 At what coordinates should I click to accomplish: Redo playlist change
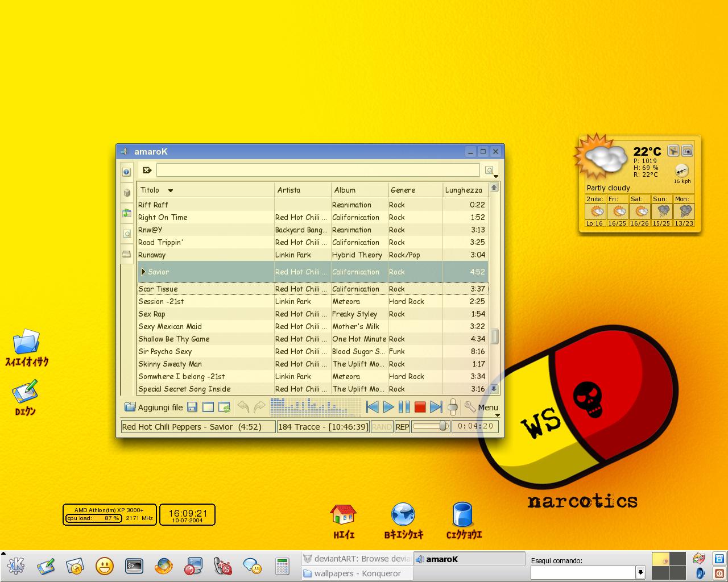coord(259,407)
